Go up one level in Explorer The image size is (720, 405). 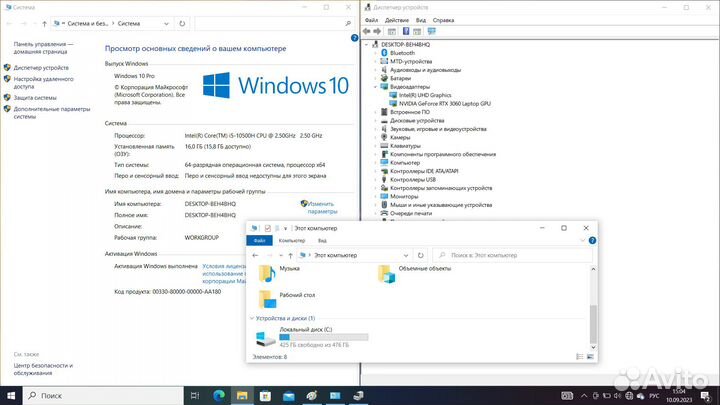coord(288,255)
